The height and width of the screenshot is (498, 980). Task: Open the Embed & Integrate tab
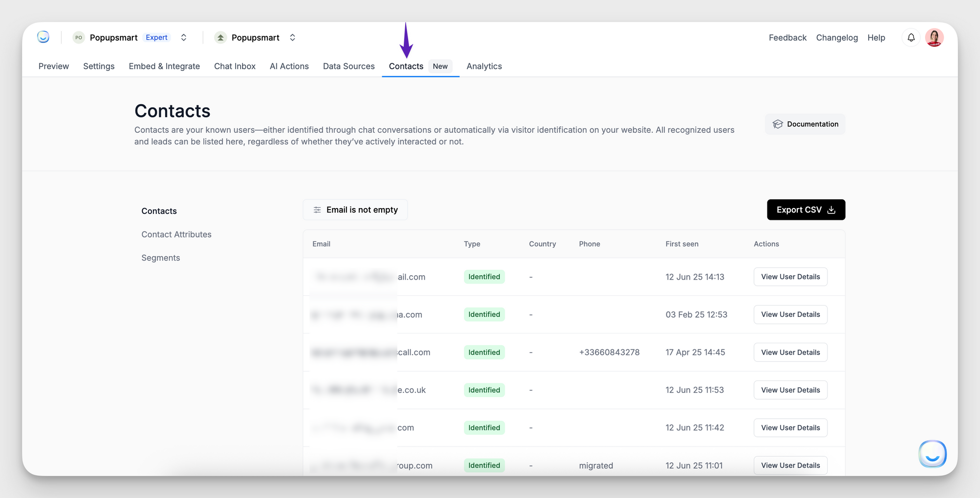click(164, 66)
